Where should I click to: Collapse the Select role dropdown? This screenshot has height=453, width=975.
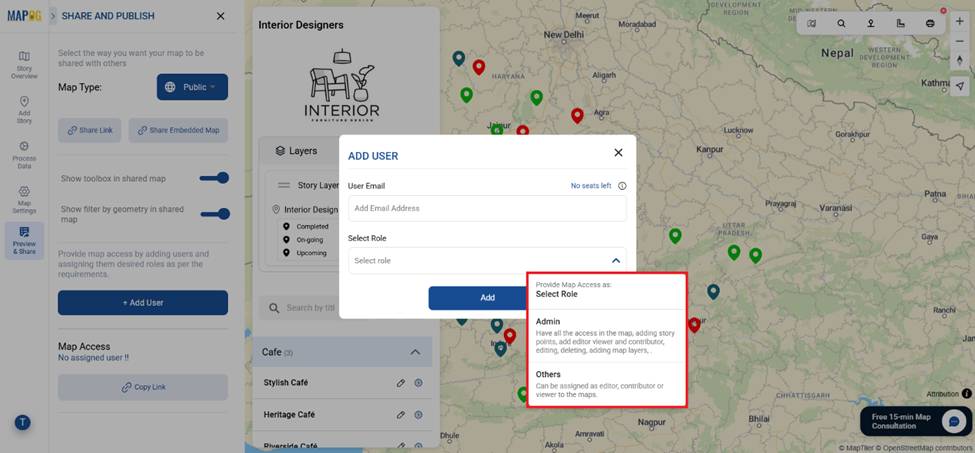tap(616, 260)
